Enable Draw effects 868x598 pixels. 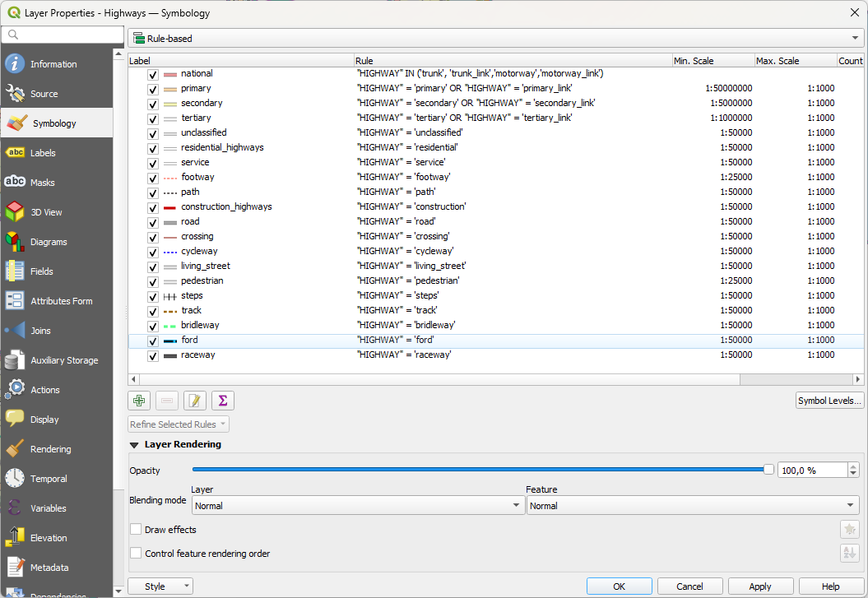pos(136,530)
